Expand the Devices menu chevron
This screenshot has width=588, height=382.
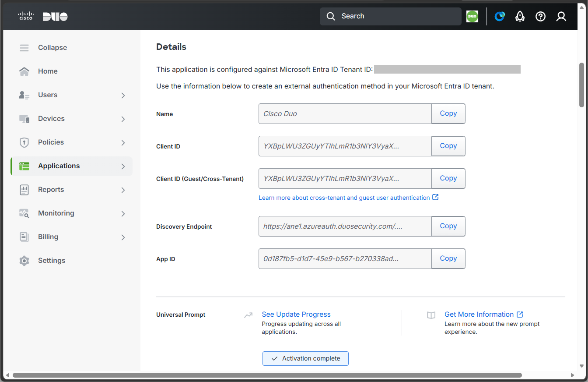(123, 119)
